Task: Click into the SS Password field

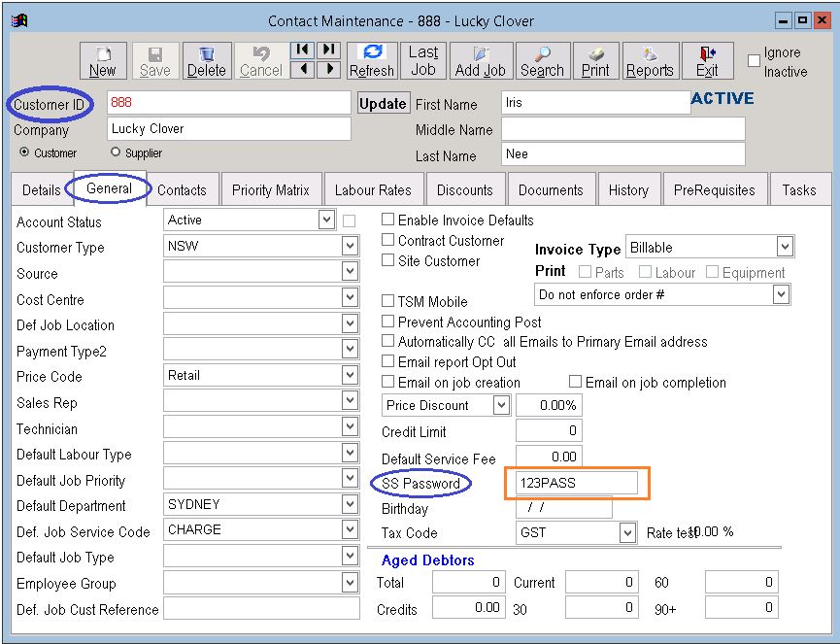Action: tap(577, 483)
